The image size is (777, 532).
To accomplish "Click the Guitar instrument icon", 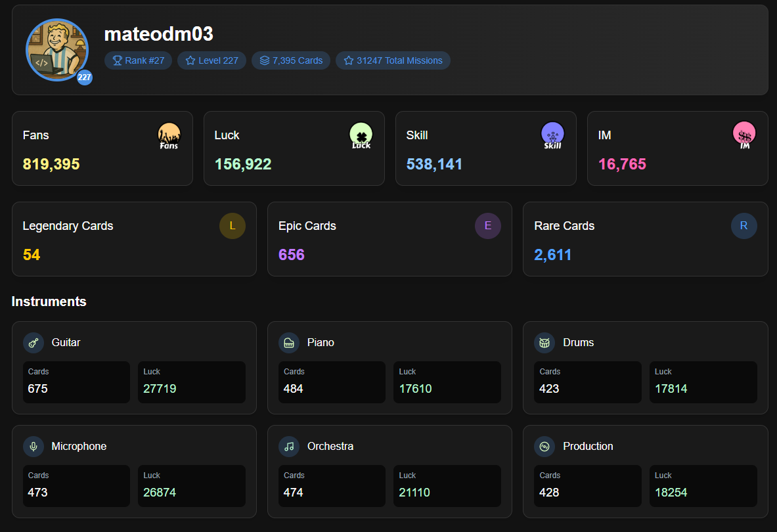I will pos(33,343).
